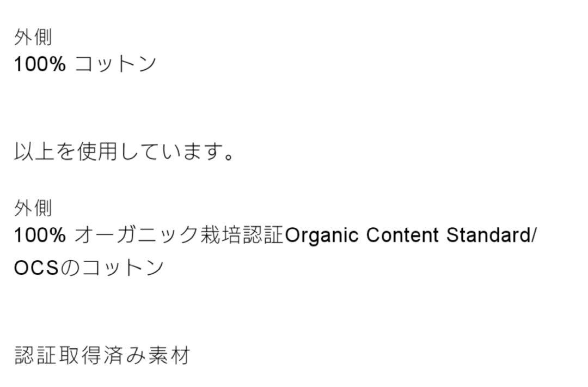
Task: Click the second 外側 label
Action: coord(33,208)
